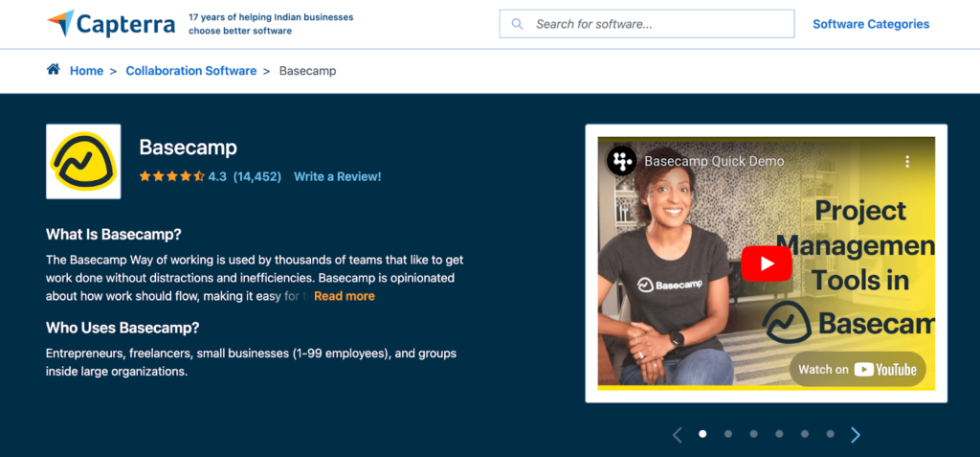Click the search magnifier icon
The image size is (980, 457).
click(x=517, y=24)
